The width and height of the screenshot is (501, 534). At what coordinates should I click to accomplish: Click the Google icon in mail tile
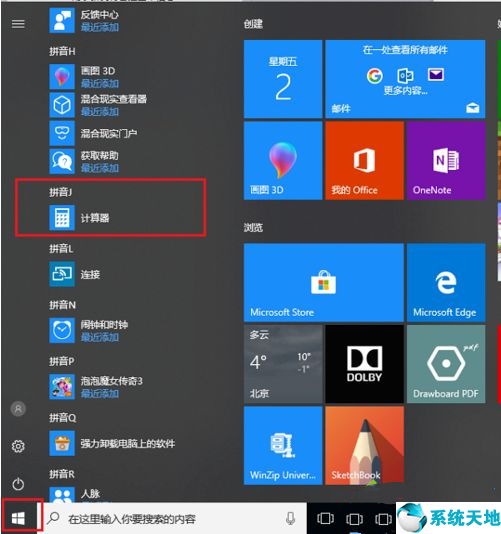pos(375,76)
